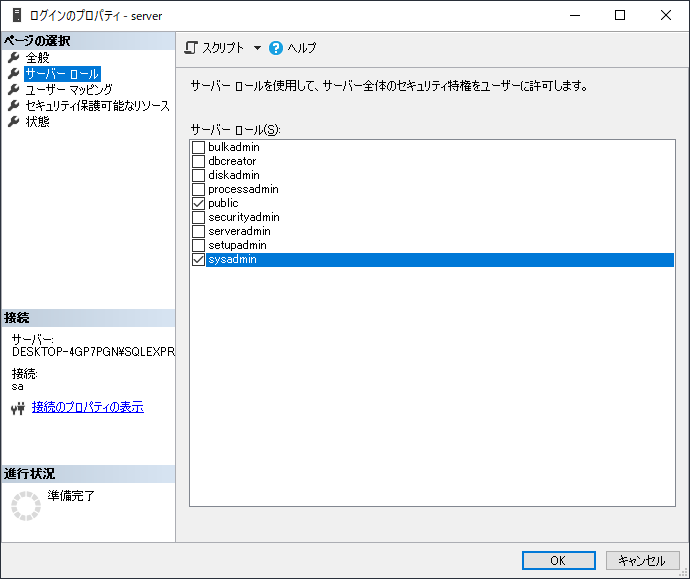This screenshot has width=690, height=579.
Task: Click the wrench icon beside サーバー ロール
Action: click(x=14, y=73)
